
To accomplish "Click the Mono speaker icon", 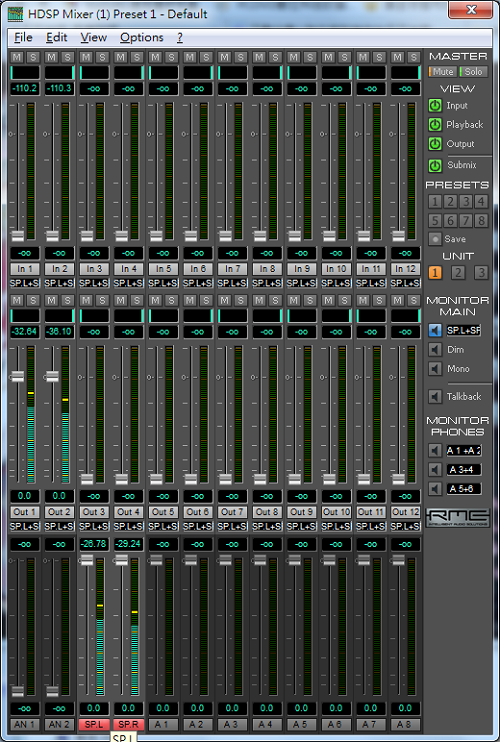I will pos(435,369).
